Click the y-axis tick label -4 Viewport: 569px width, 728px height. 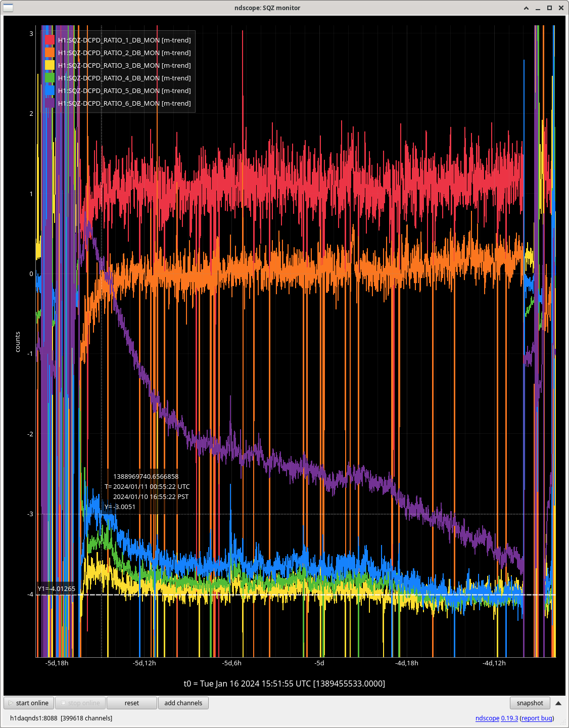point(30,594)
